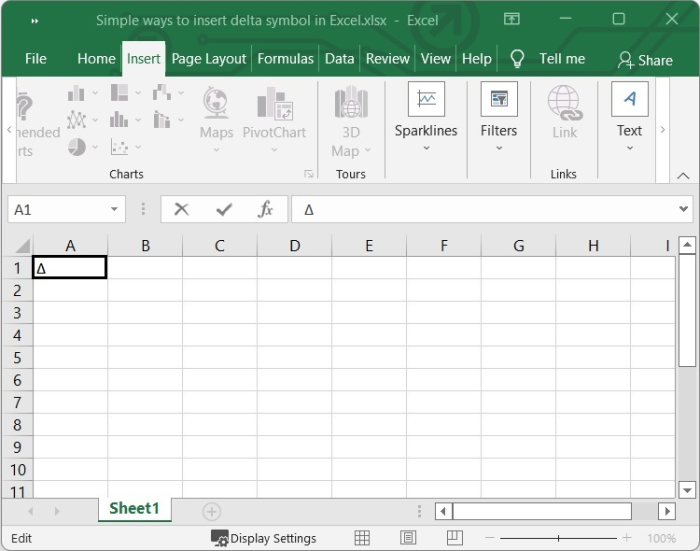Screen dimensions: 700x551
Task: Zoom in with the plus button
Action: tap(627, 538)
